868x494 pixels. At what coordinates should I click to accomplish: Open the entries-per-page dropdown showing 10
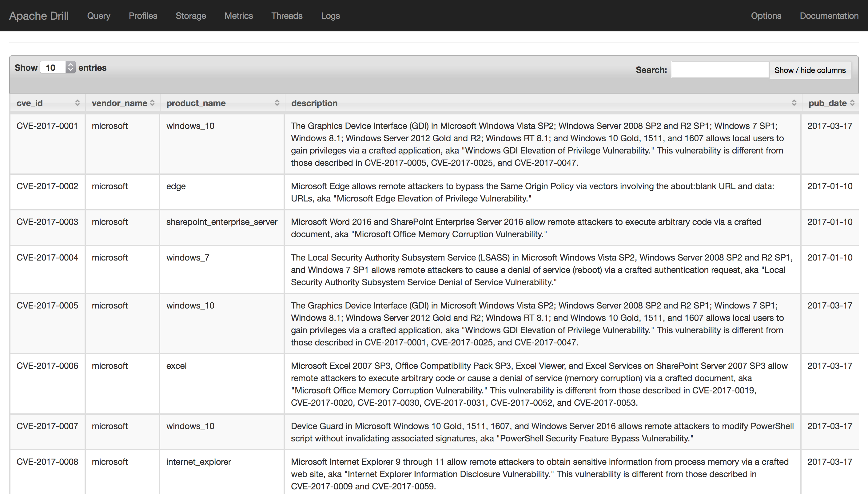tap(58, 68)
